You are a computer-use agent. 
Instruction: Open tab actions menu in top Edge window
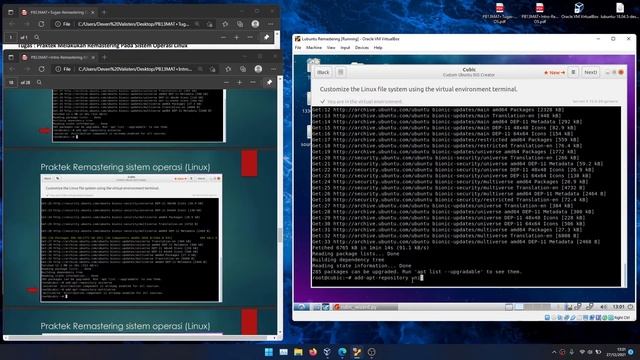(x=11, y=12)
